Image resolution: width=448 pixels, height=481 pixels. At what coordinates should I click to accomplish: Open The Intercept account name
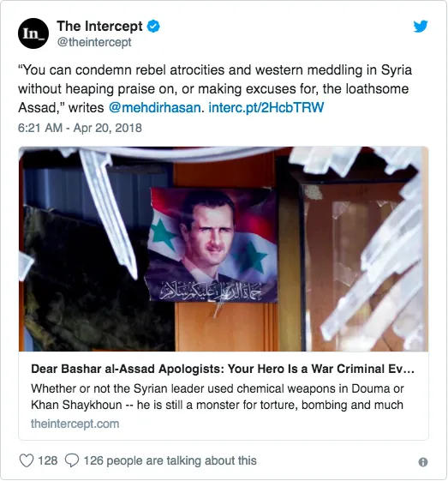99,27
